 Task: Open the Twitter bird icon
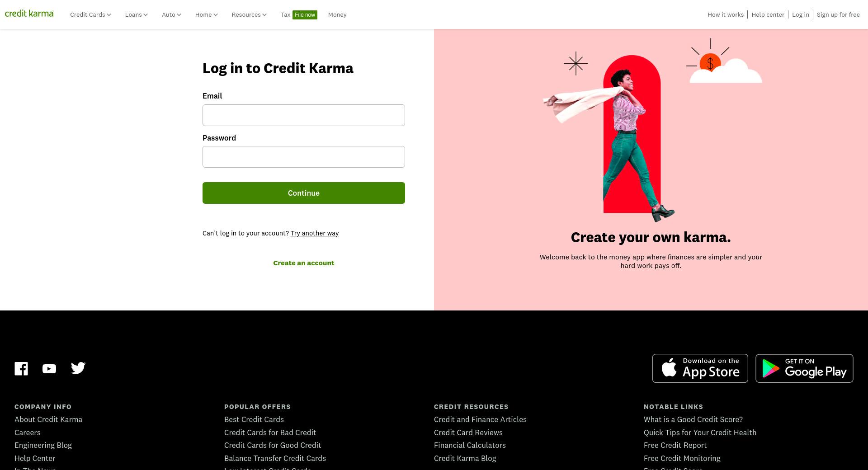pyautogui.click(x=78, y=368)
